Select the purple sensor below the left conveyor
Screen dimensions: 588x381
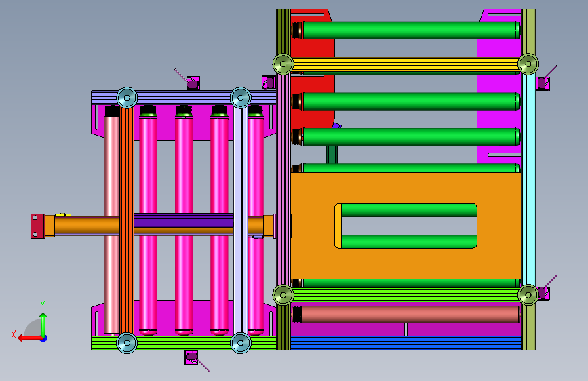[x=192, y=357]
